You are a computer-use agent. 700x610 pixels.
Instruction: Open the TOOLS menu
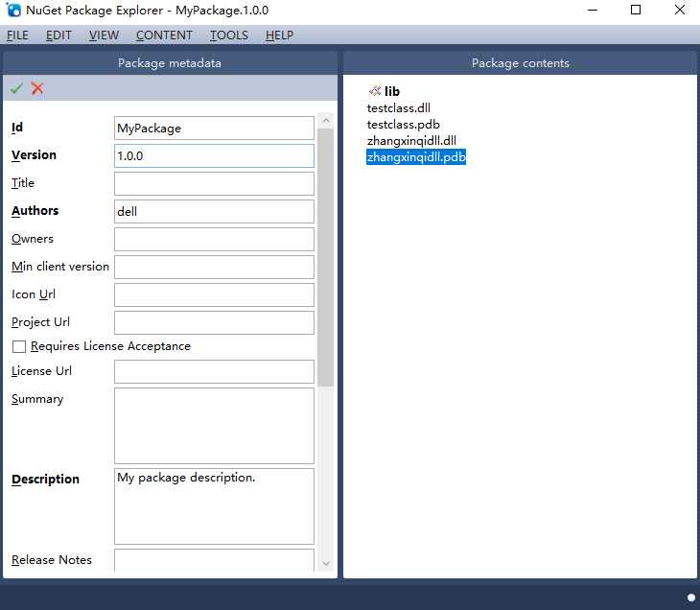point(229,35)
